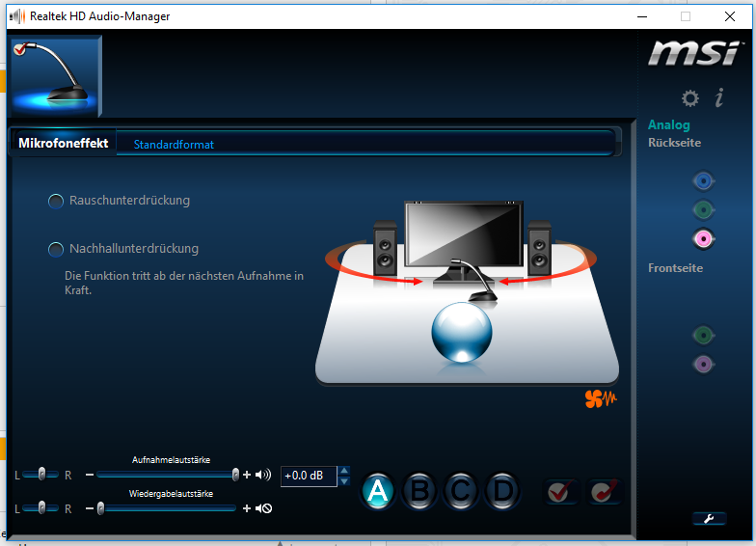Select preset B
This screenshot has height=546, width=756.
pos(418,492)
